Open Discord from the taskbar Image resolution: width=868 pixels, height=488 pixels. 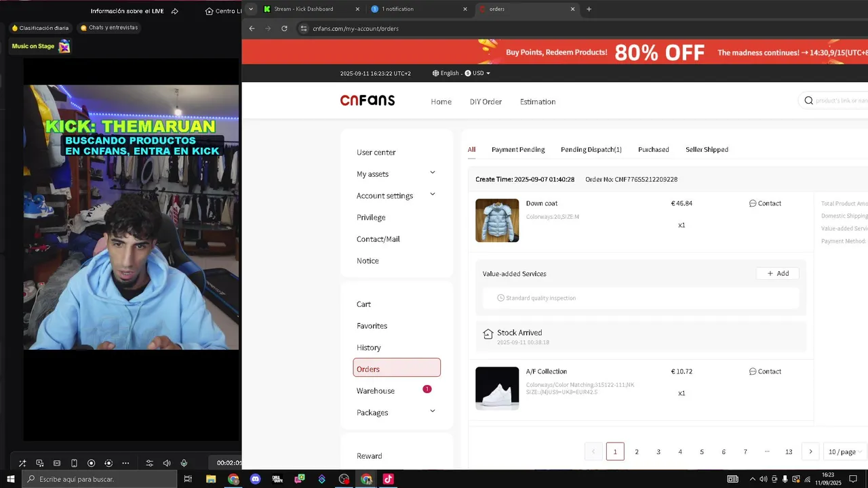255,479
